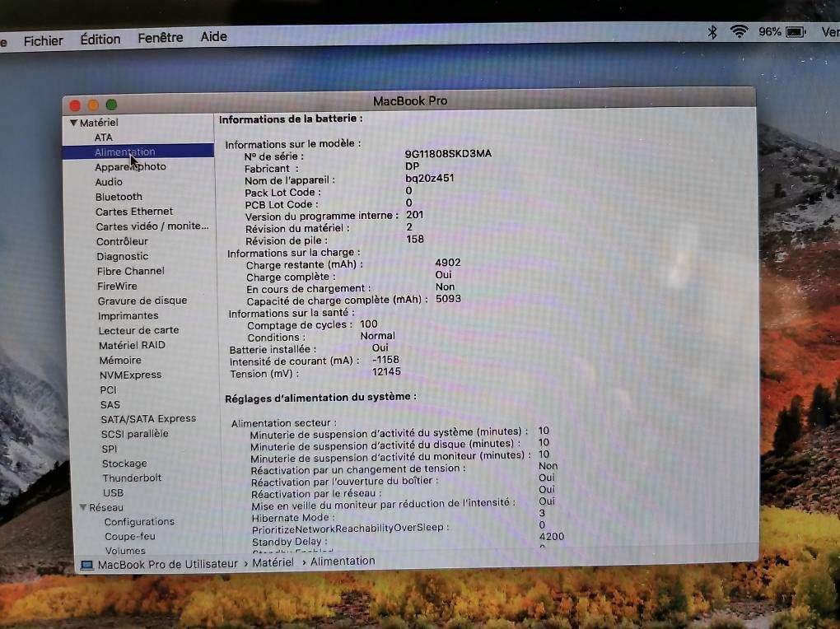Select Mémoire in the sidebar
The height and width of the screenshot is (629, 840).
click(120, 360)
